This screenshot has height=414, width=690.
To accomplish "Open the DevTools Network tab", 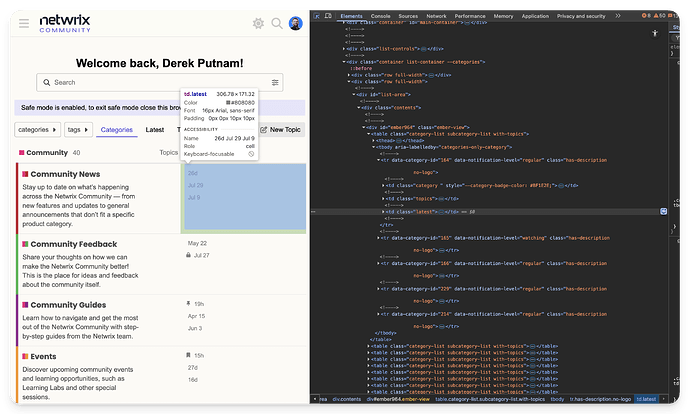I will point(437,16).
